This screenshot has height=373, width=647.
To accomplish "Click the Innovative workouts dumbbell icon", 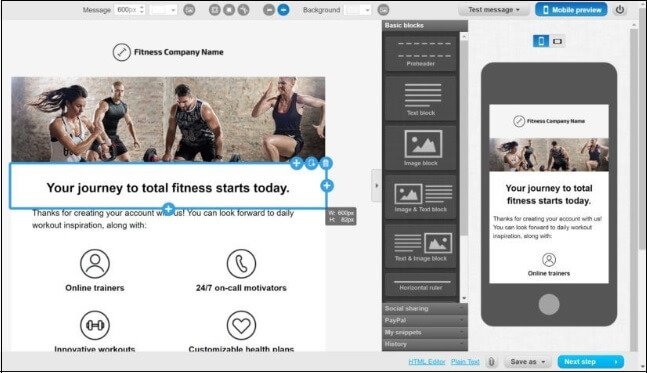I will point(95,325).
